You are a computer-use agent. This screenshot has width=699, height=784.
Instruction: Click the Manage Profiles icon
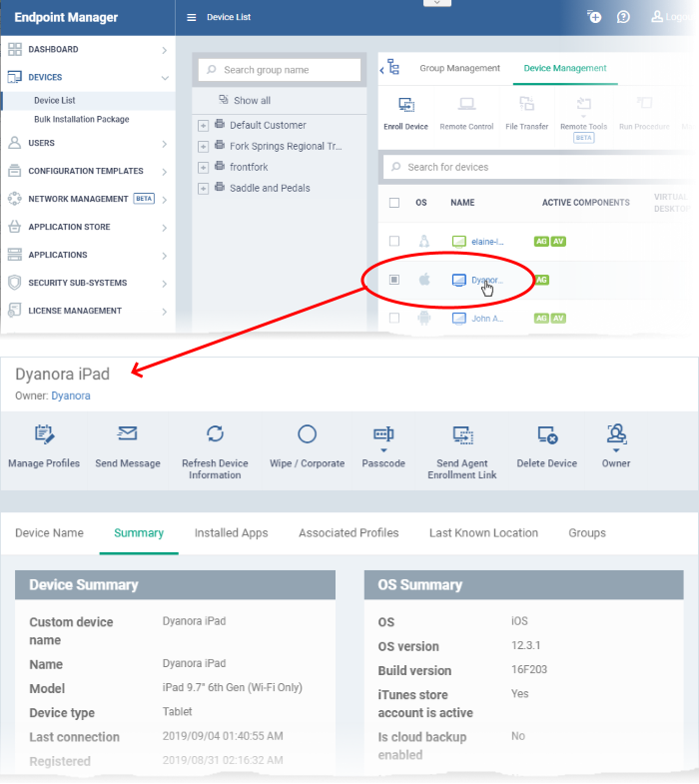coord(44,434)
